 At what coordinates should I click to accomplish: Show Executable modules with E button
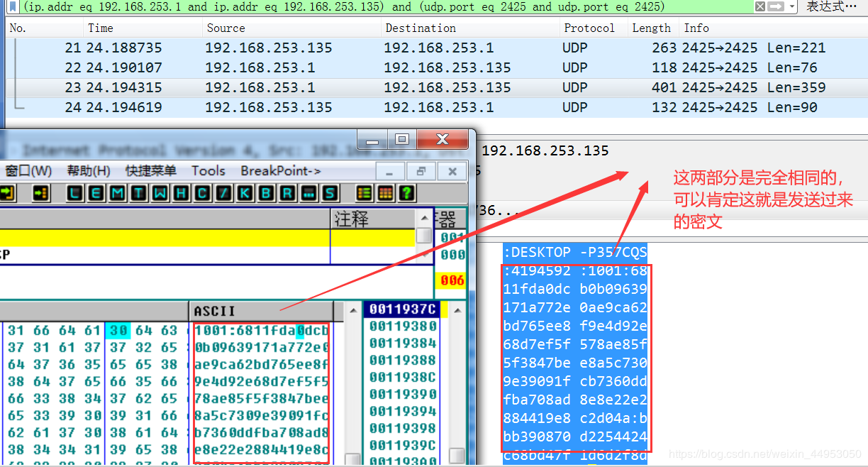pos(96,193)
